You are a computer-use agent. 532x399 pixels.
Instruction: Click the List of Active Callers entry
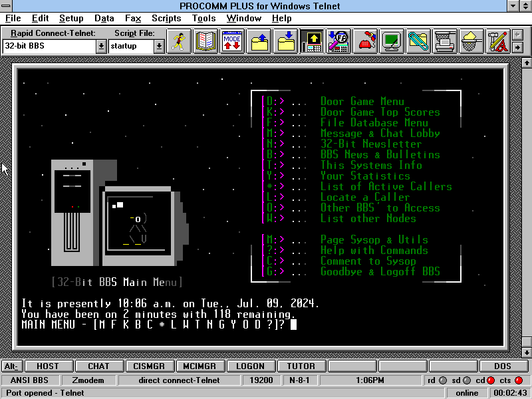386,186
